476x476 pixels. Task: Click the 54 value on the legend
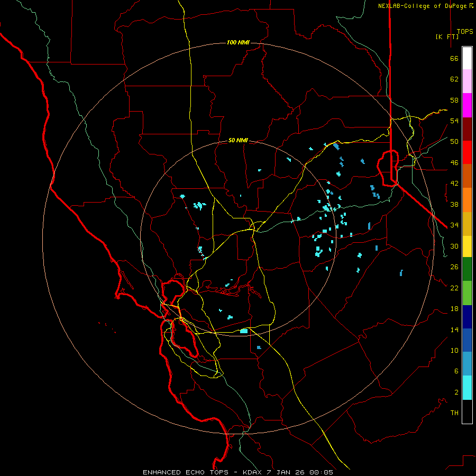pos(454,121)
